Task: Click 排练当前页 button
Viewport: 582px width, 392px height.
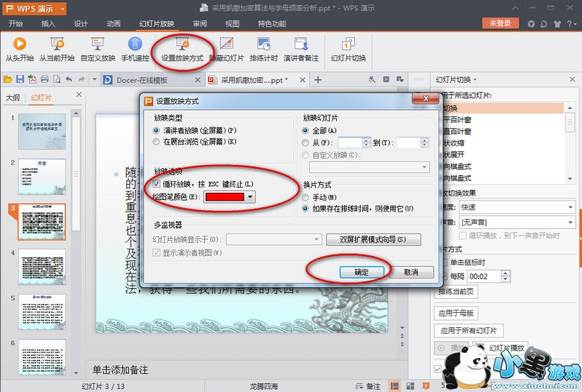Action: [x=456, y=292]
